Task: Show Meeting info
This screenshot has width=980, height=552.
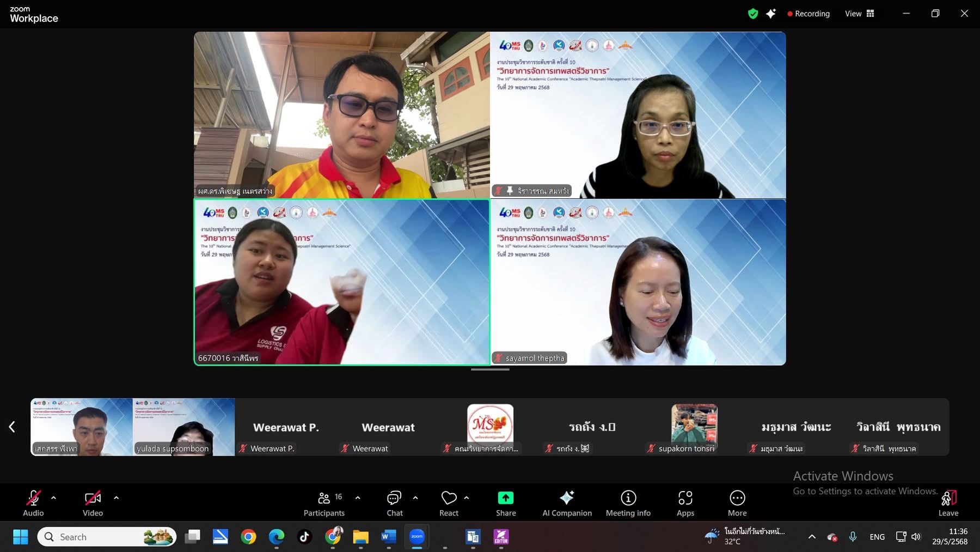Action: tap(628, 504)
